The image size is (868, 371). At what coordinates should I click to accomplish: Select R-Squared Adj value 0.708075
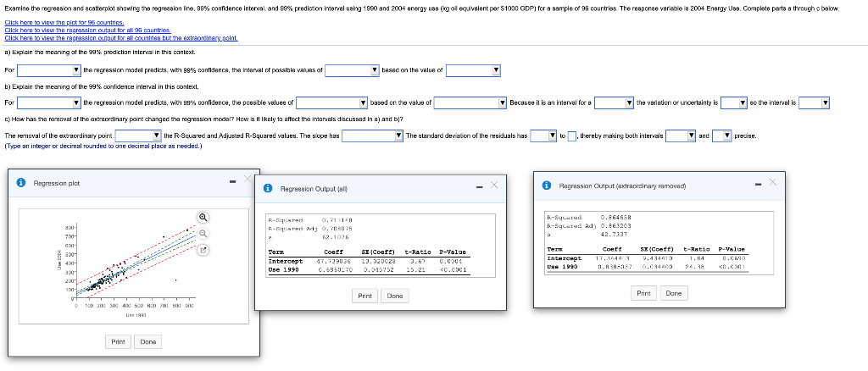(x=337, y=227)
